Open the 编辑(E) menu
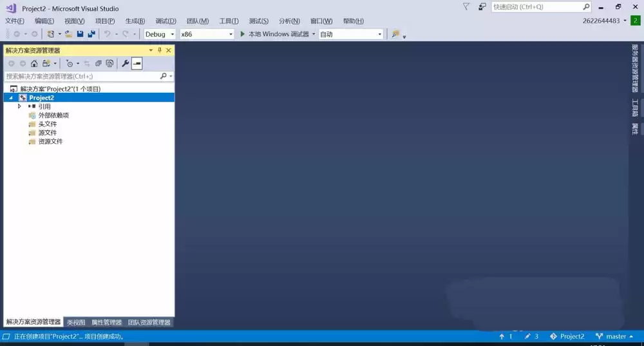This screenshot has height=346, width=644. click(44, 21)
